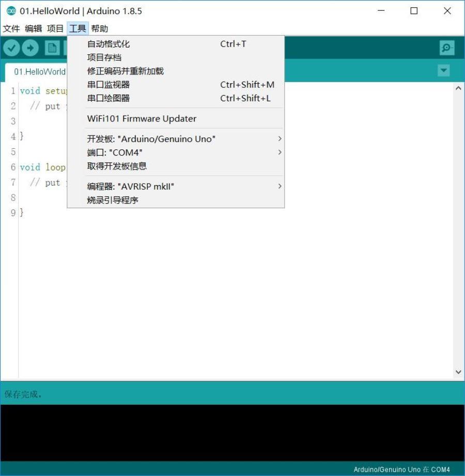465x476 pixels.
Task: Select 取得开发板信息 to get board info
Action: [117, 165]
